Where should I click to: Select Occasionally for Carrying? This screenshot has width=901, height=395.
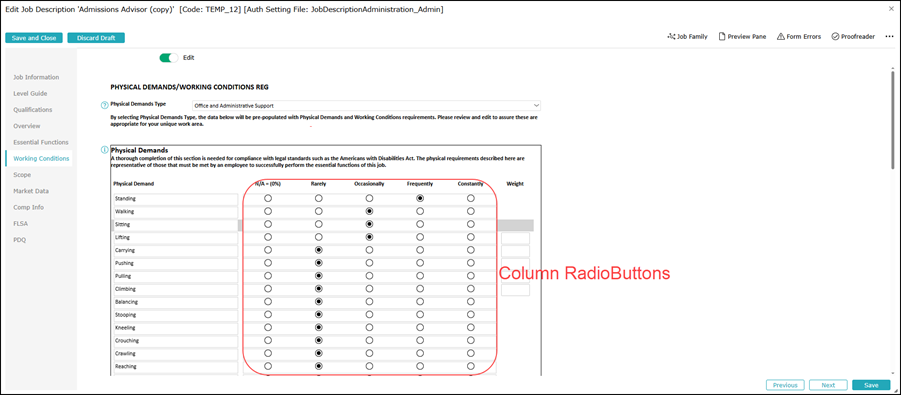pyautogui.click(x=369, y=250)
